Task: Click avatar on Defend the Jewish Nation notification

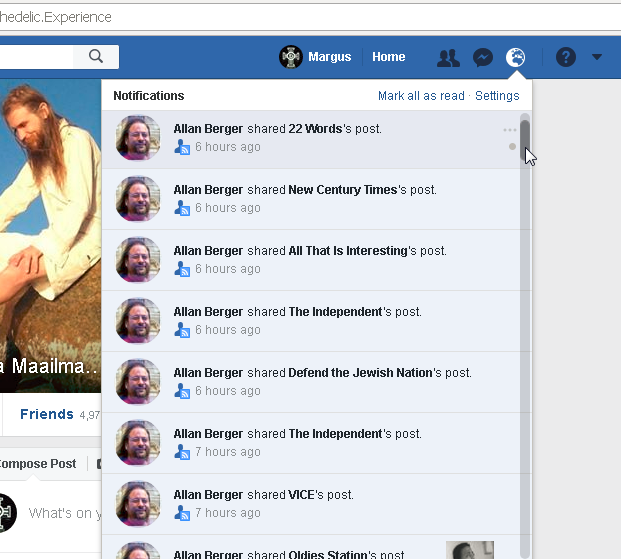Action: pyautogui.click(x=138, y=382)
